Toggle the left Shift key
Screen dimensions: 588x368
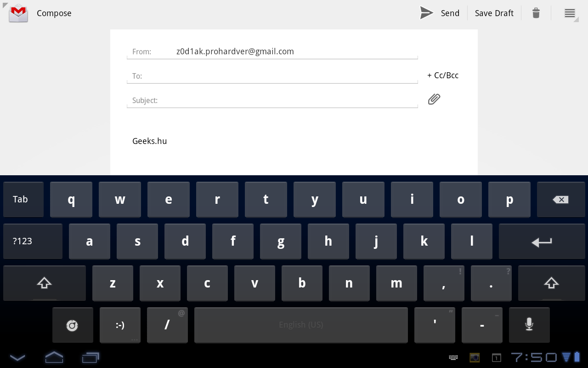[45, 283]
